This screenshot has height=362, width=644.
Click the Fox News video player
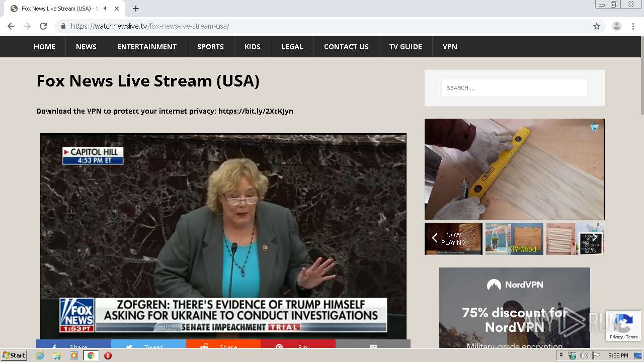[x=223, y=236]
